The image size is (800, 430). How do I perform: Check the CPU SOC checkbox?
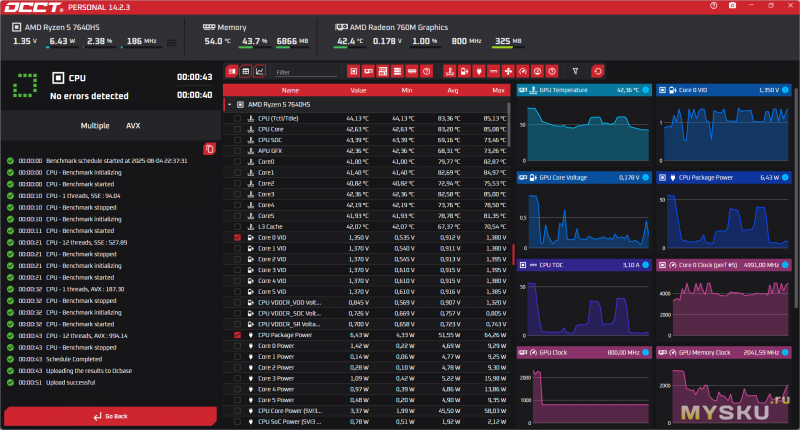pyautogui.click(x=237, y=140)
